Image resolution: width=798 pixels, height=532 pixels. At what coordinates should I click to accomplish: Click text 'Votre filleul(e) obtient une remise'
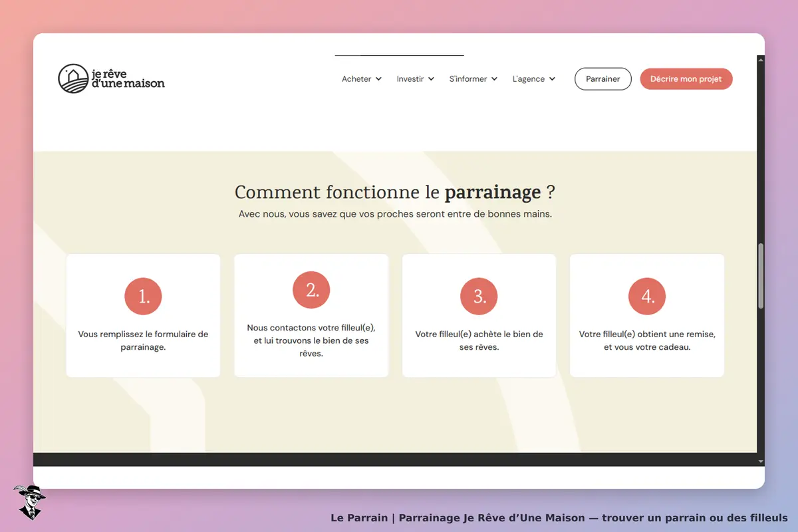coord(647,340)
